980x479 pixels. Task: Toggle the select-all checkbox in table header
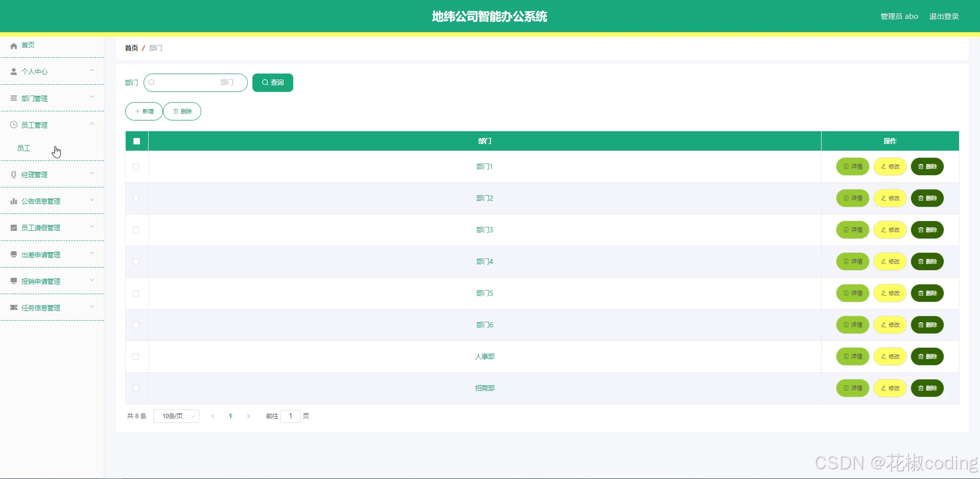pos(136,141)
